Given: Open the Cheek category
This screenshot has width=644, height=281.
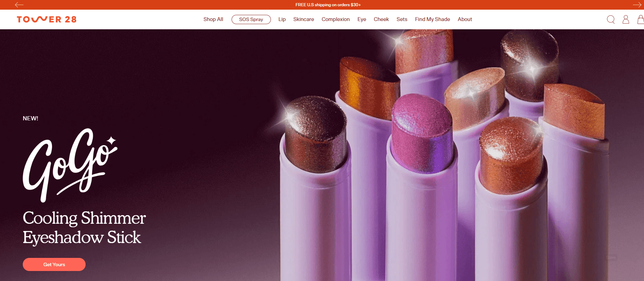Looking at the screenshot, I should tap(381, 19).
